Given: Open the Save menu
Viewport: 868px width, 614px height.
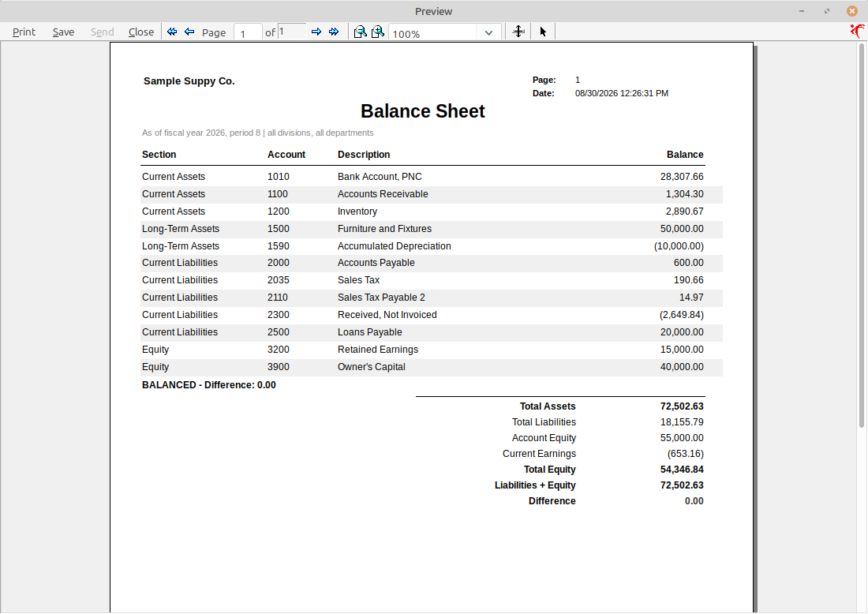Looking at the screenshot, I should point(64,32).
